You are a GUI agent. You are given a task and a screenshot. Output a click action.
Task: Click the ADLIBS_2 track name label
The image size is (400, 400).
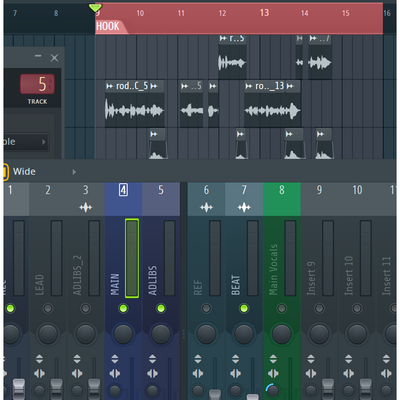tap(77, 275)
